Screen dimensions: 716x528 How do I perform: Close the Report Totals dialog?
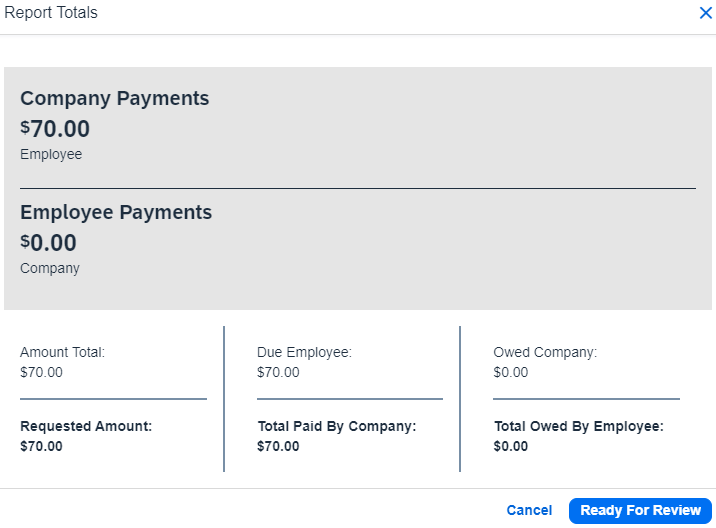click(705, 13)
